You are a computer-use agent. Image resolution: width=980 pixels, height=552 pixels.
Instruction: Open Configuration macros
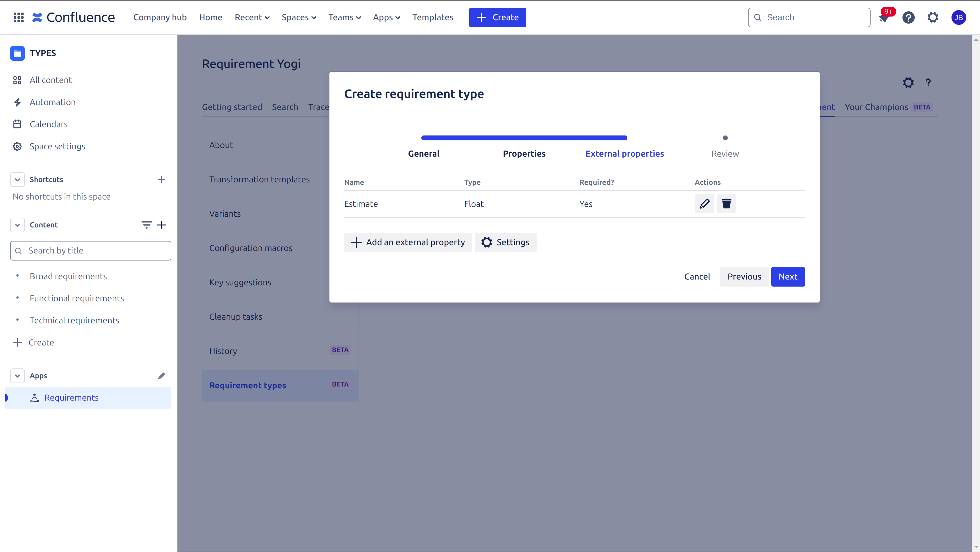[x=251, y=248]
